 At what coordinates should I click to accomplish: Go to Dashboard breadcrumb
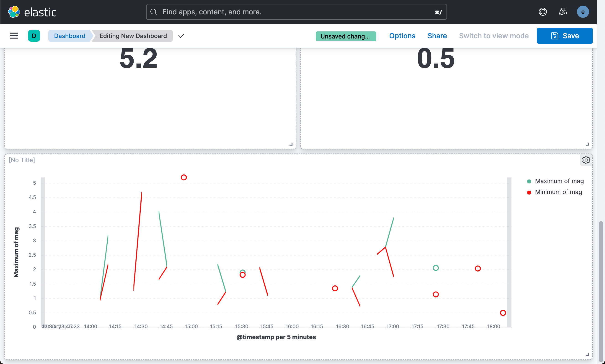[x=70, y=36]
